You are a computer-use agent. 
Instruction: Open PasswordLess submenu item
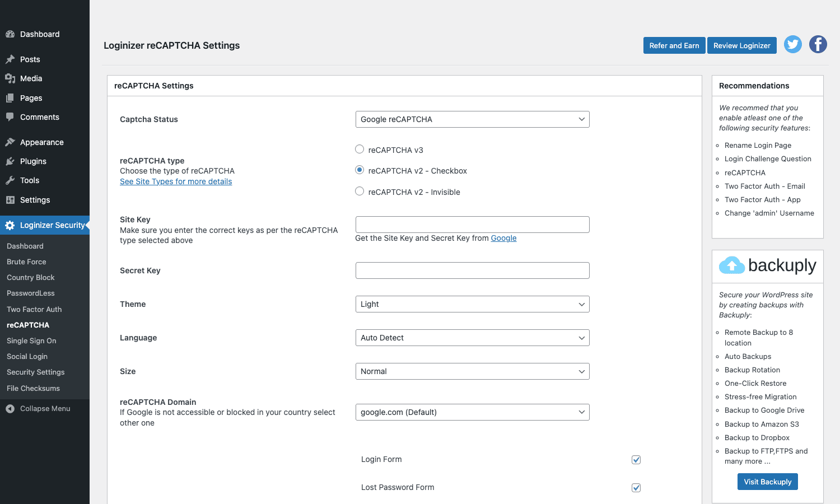click(31, 293)
